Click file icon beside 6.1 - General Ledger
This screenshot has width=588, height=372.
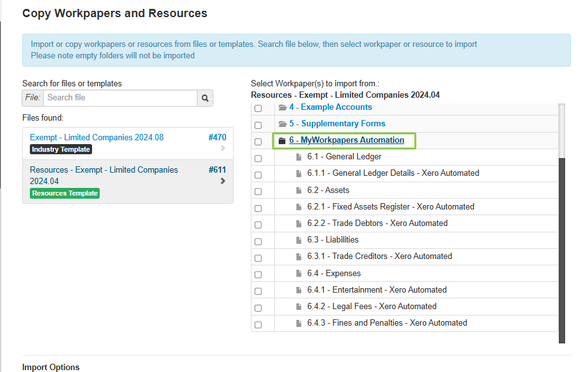click(x=299, y=157)
